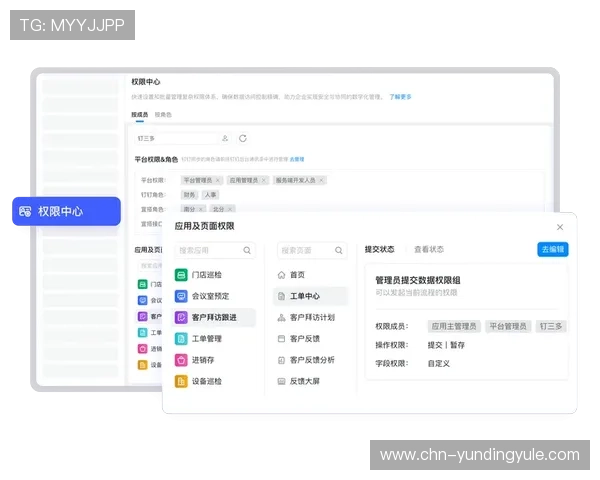Select the yellow 设备巡检 app icon
This screenshot has height=480, width=600.
[x=181, y=381]
